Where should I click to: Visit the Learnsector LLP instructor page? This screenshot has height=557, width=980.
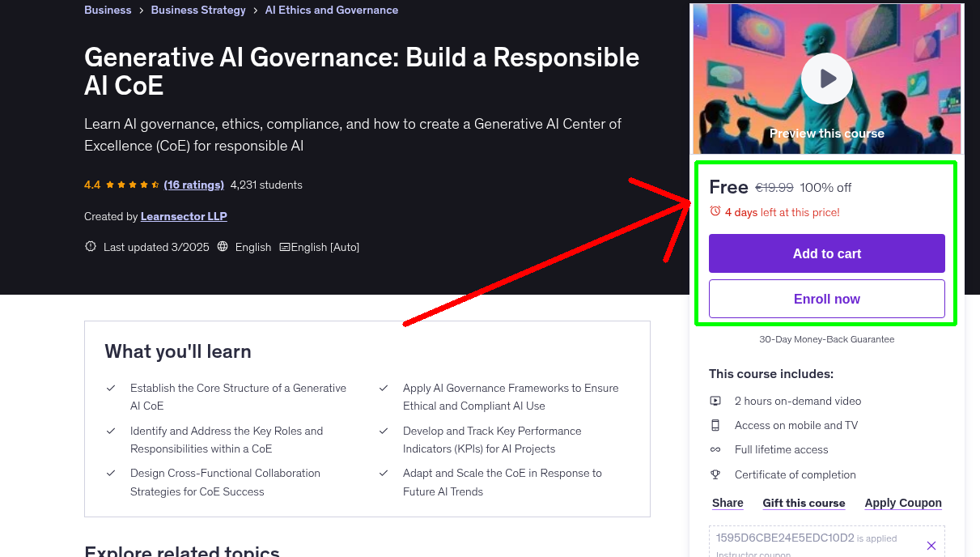point(184,216)
